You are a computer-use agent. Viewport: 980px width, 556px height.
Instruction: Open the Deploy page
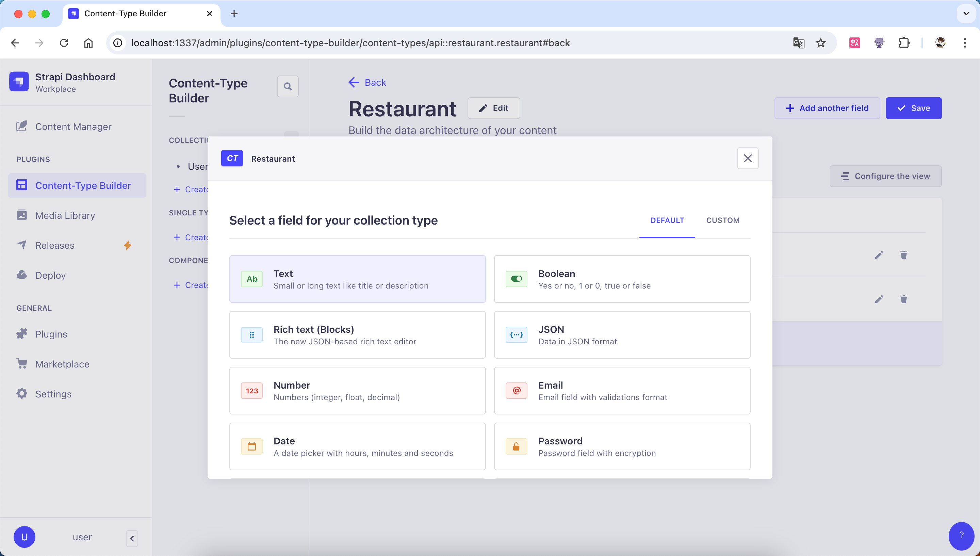[x=50, y=275]
